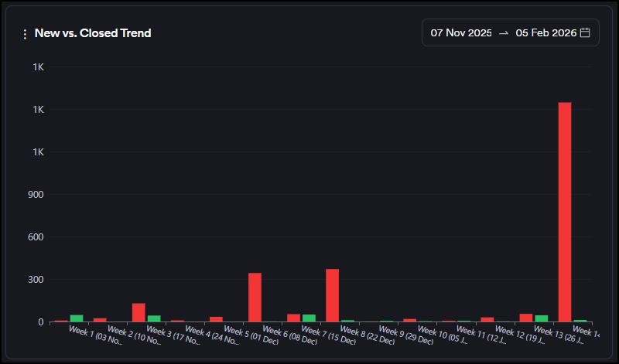The image size is (619, 364).
Task: Click the green bar for Week 3
Action: pos(154,318)
